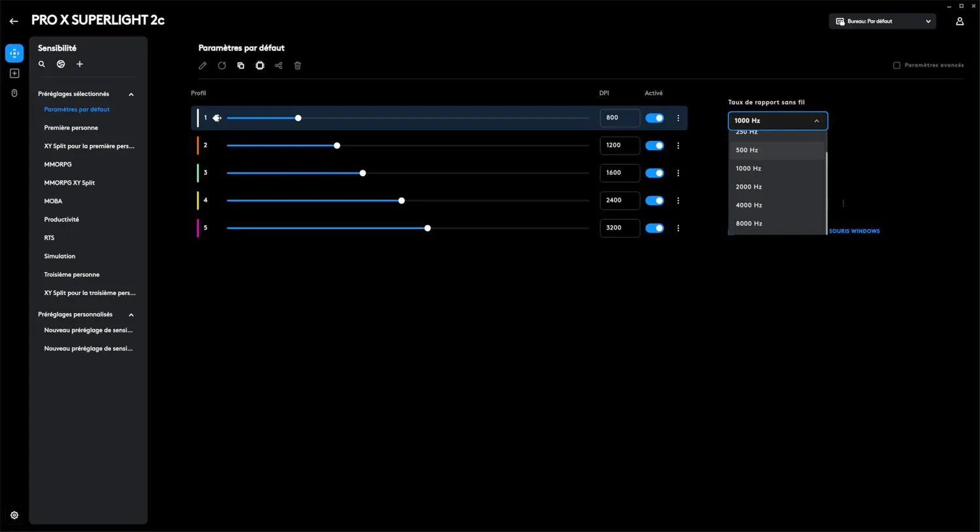Select the Productivité preset

pos(61,219)
